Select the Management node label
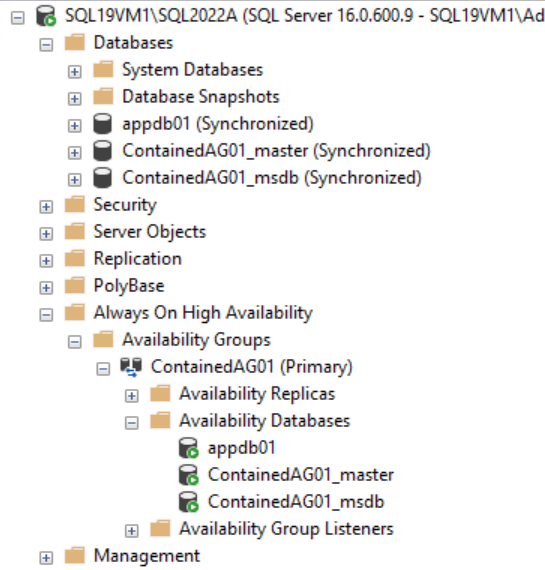545x570 pixels. coord(147,556)
